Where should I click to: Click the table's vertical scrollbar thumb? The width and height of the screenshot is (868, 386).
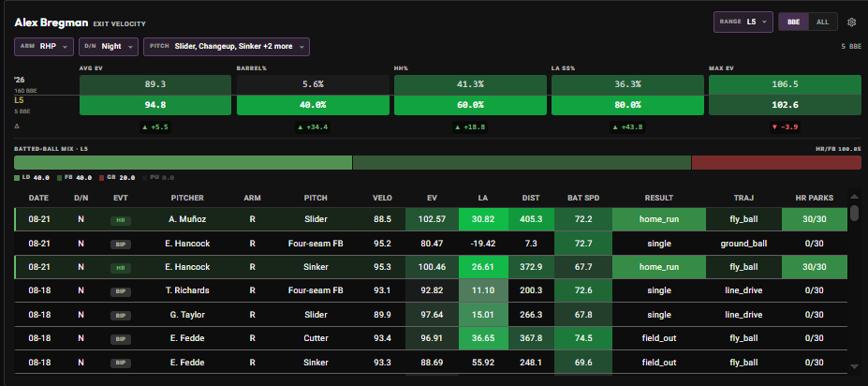point(854,213)
